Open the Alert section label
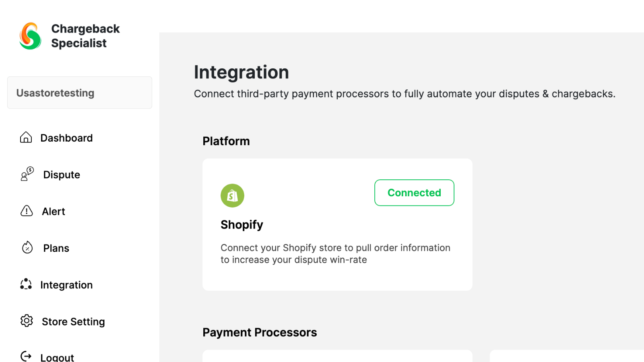 [54, 212]
